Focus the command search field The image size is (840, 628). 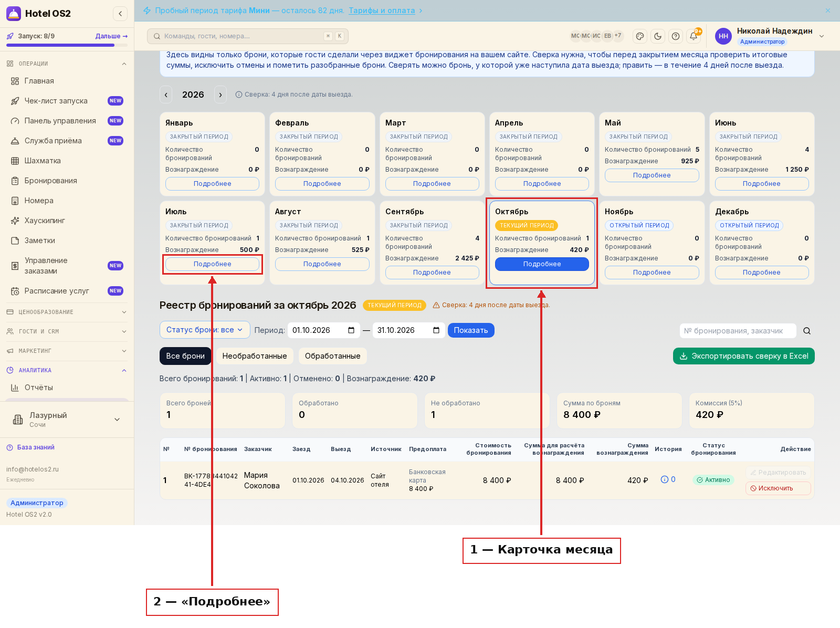click(248, 36)
